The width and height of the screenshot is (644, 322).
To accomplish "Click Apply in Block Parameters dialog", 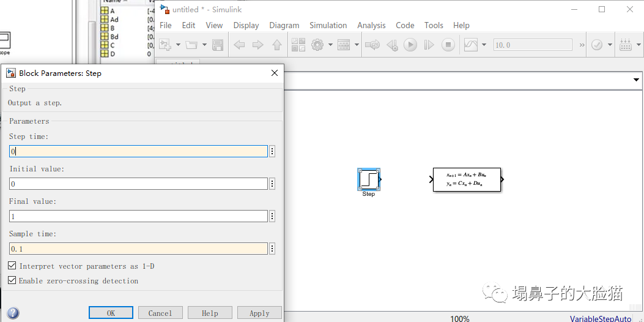I will (259, 313).
